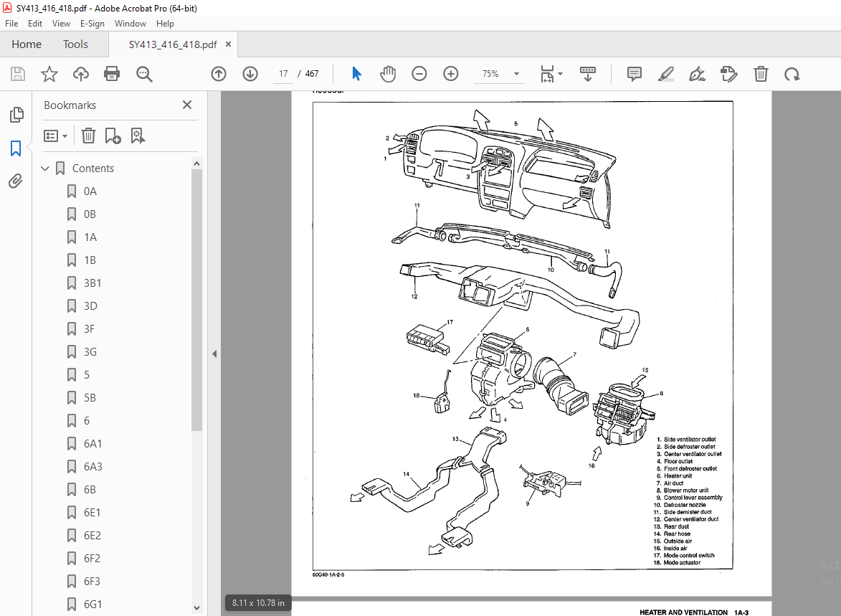This screenshot has width=841, height=616.
Task: Click the page number input field
Action: point(283,74)
